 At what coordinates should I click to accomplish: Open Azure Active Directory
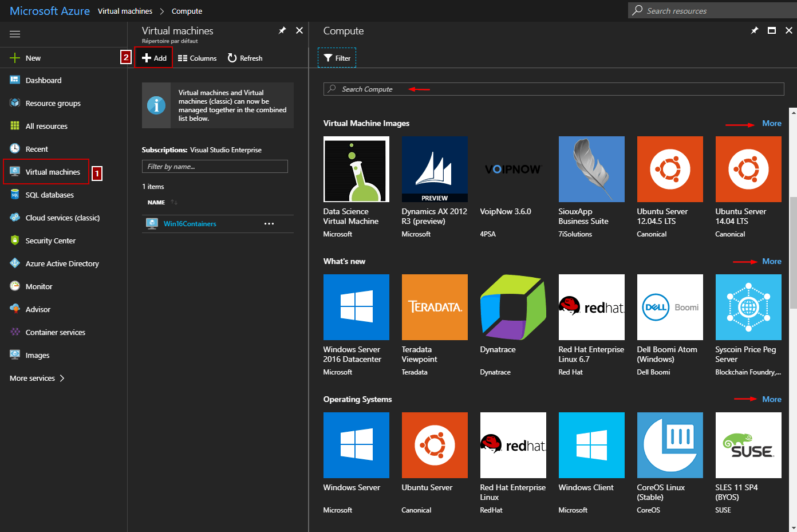pyautogui.click(x=62, y=263)
